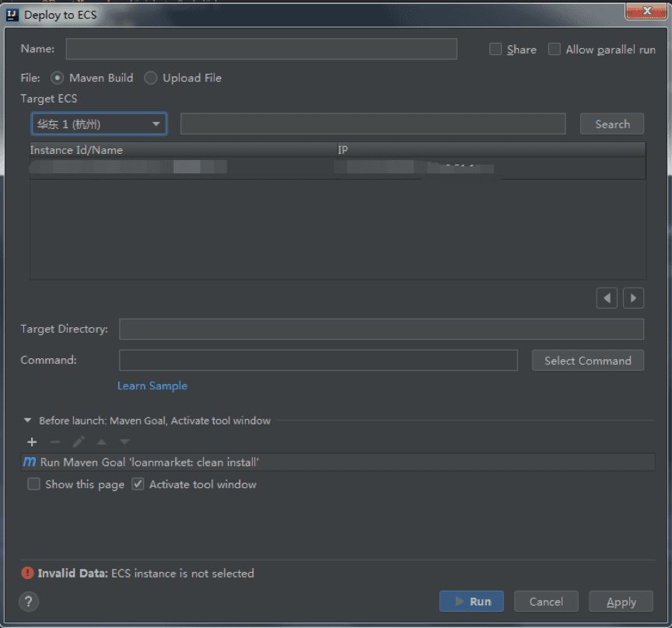672x628 pixels.
Task: Enable the Share checkbox
Action: (x=495, y=49)
